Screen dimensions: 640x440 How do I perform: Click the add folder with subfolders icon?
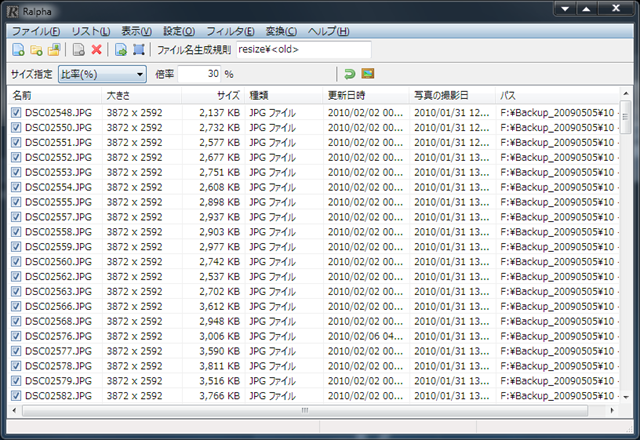coord(54,50)
